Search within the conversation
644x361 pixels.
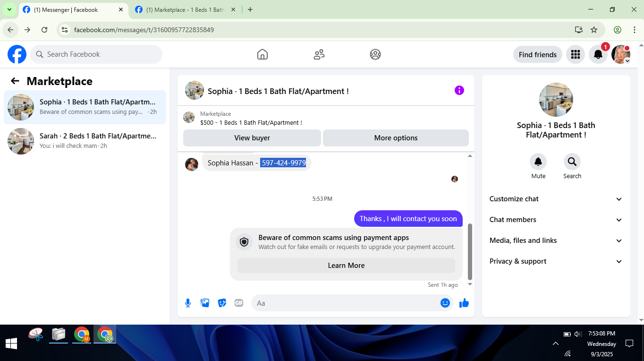[x=572, y=162]
